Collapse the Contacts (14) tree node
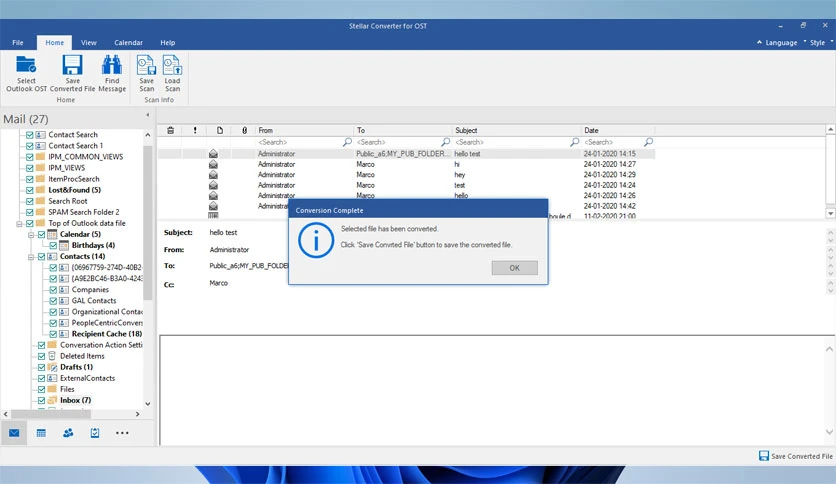The image size is (836, 484). [x=31, y=256]
